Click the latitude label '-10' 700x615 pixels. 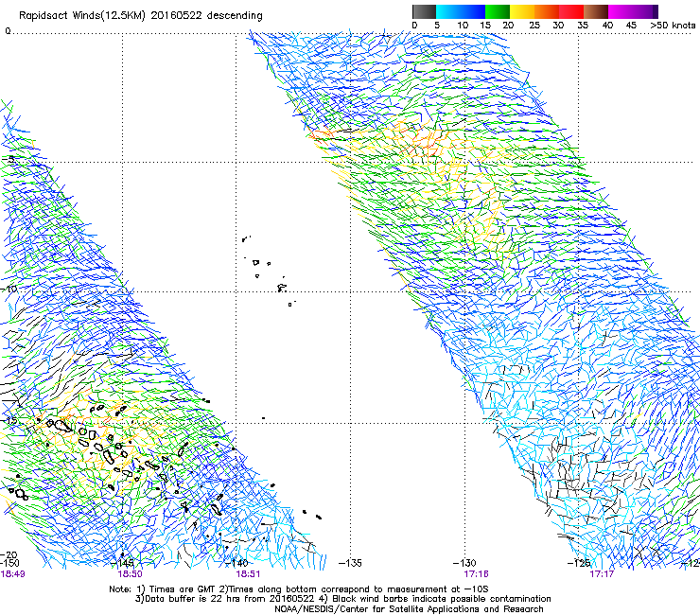click(x=9, y=289)
